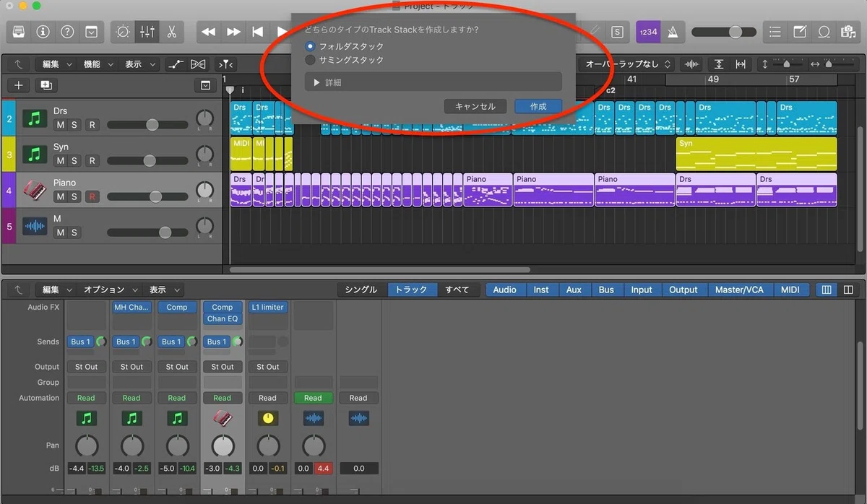Screen dimensions: 867x504
Task: Open the オーバーラップなし drag mode dropdown
Action: point(627,64)
